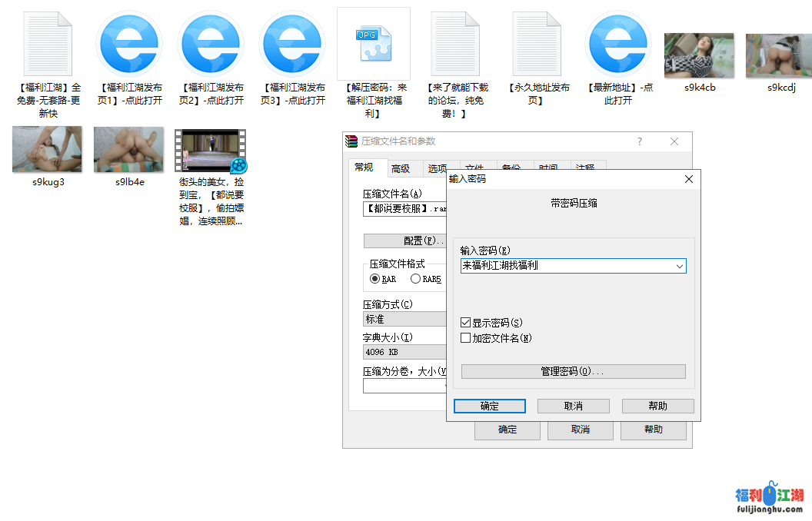
Task: Expand the 输入密码 combo box dropdown arrow
Action: [679, 266]
